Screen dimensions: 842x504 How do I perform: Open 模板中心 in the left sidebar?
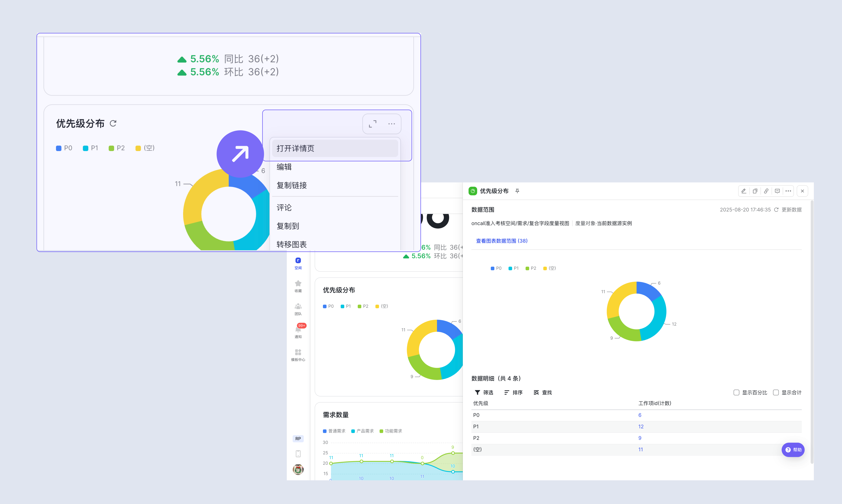298,355
